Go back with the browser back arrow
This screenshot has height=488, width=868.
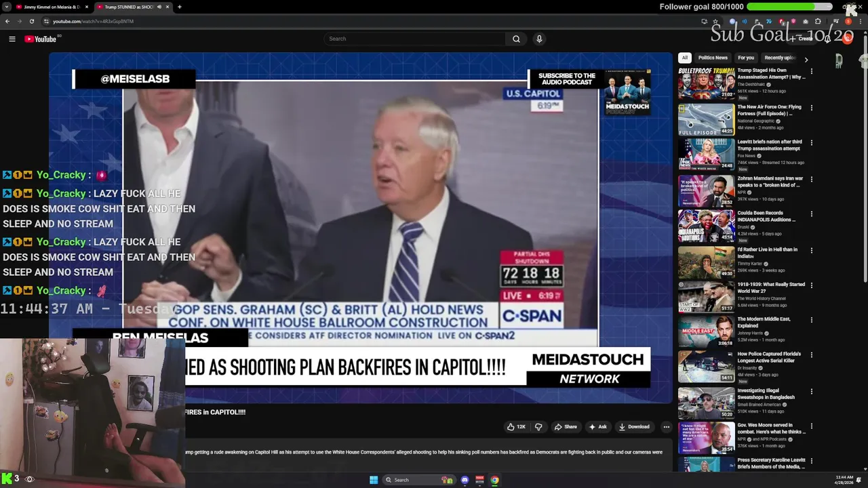pos(7,21)
